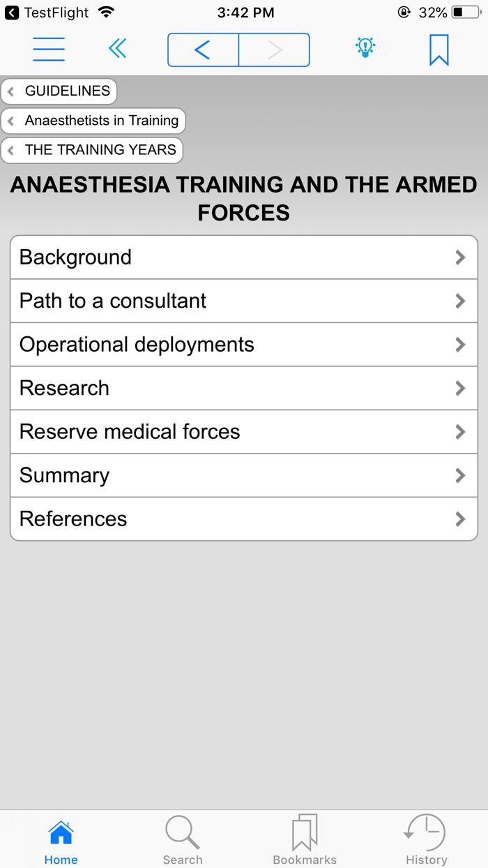
Task: Select the Reserve medical forces row
Action: click(x=243, y=432)
